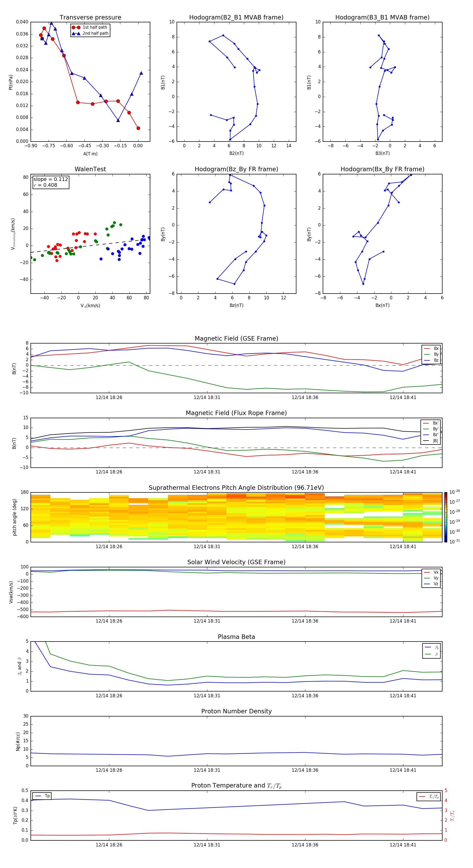
Task: Select 'Vy' in the solar wind legend
Action: tap(431, 578)
